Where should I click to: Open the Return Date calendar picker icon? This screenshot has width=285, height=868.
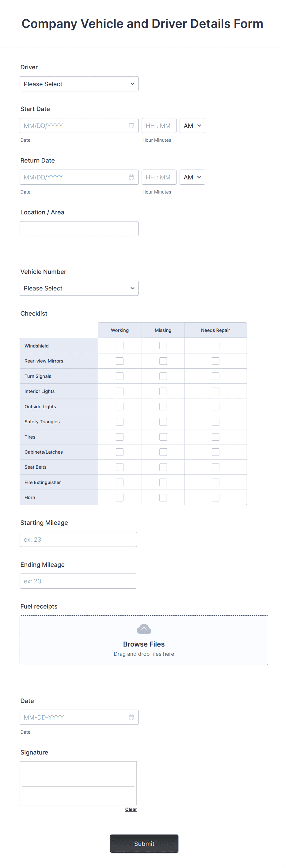point(131,177)
